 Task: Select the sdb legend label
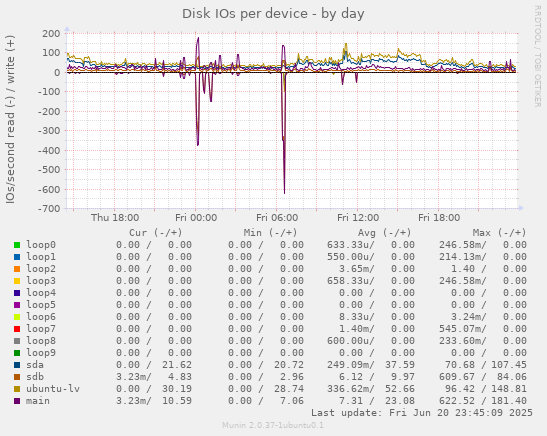pyautogui.click(x=35, y=377)
